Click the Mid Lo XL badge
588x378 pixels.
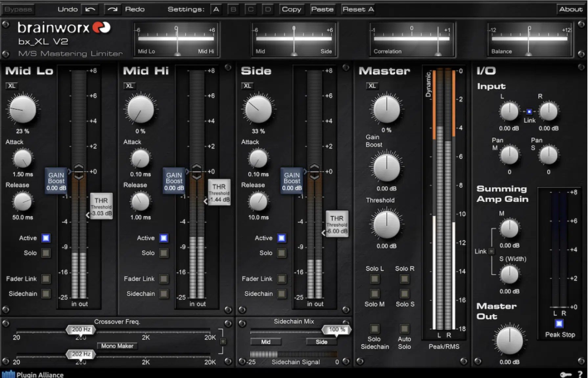coord(11,86)
